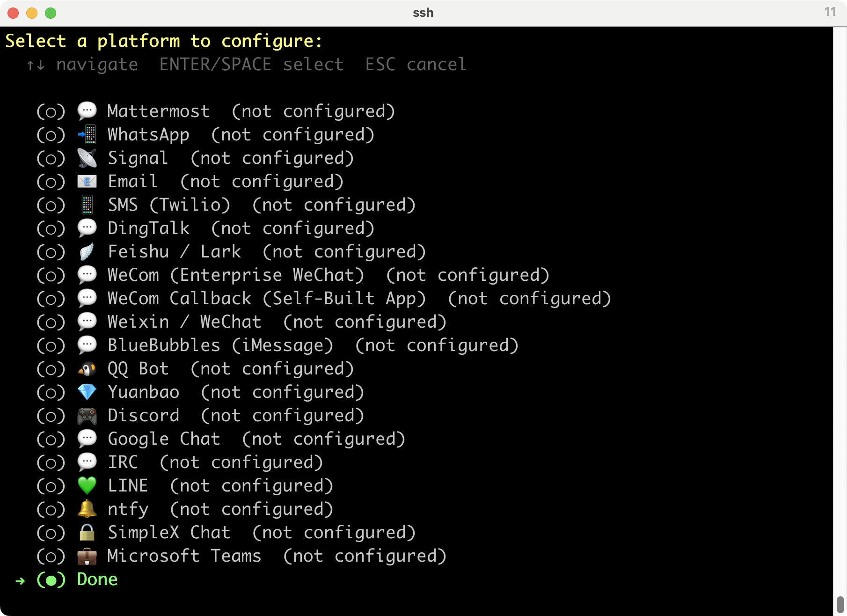The width and height of the screenshot is (847, 616).
Task: Click the SMS (Twilio) platform label
Action: click(x=169, y=205)
